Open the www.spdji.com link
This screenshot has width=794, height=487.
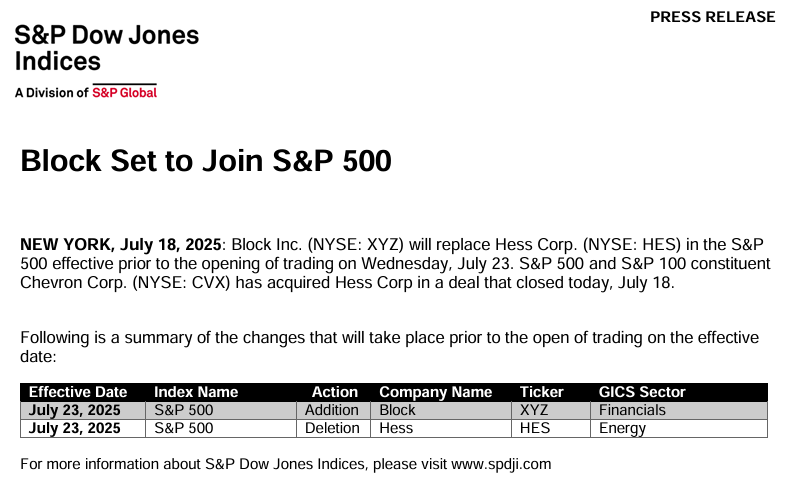click(501, 464)
